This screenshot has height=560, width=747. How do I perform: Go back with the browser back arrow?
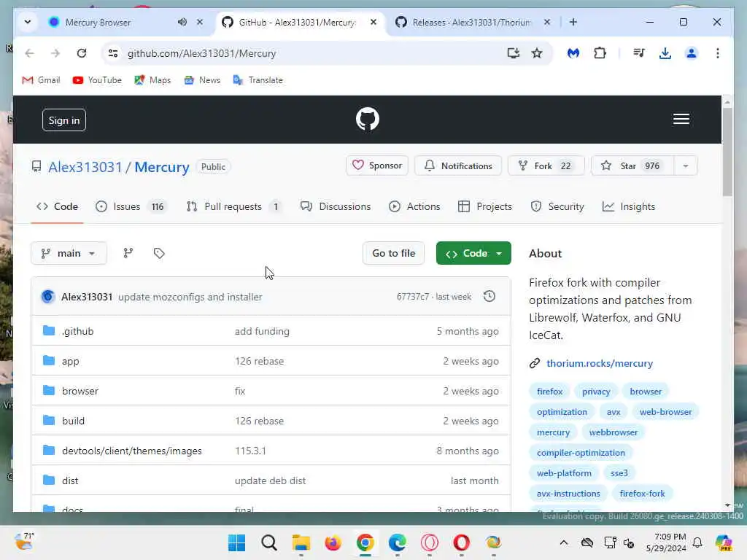(x=29, y=53)
